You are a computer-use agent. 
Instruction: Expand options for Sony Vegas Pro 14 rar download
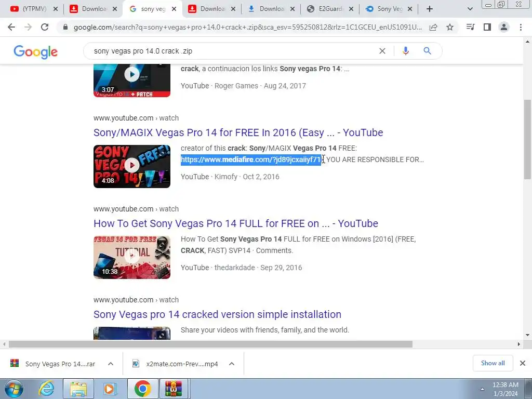click(111, 364)
